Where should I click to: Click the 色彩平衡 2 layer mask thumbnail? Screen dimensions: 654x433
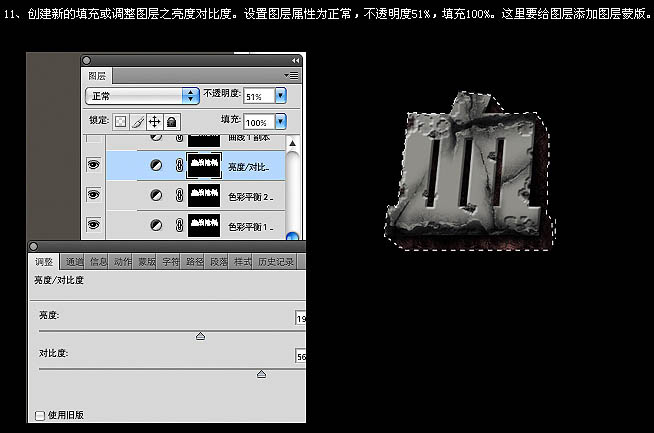pos(204,195)
